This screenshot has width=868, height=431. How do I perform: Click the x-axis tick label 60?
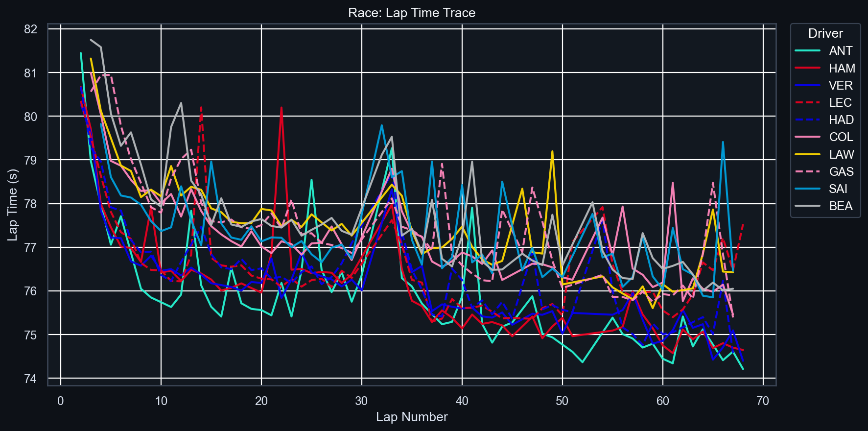click(662, 401)
